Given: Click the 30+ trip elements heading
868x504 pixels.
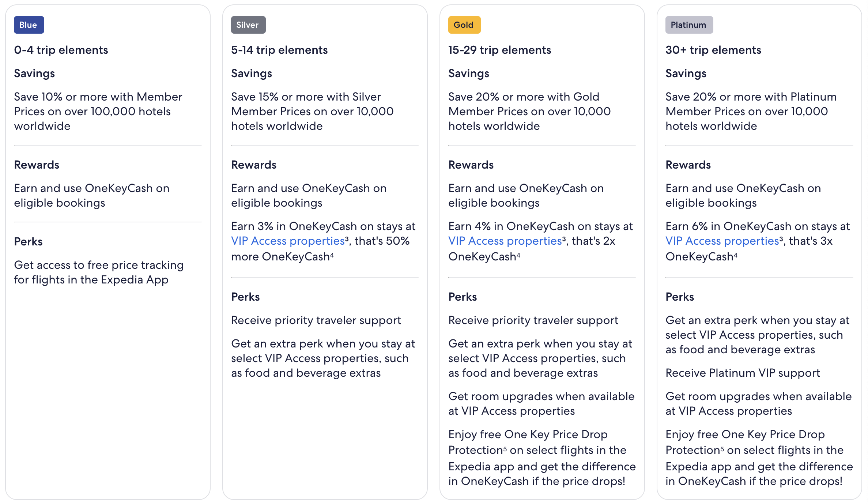Looking at the screenshot, I should click(713, 50).
